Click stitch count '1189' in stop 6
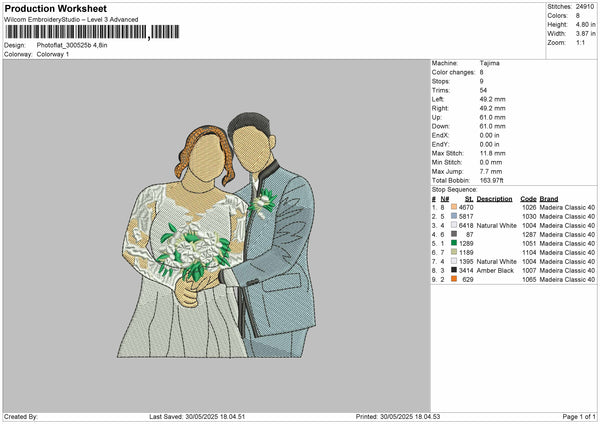The width and height of the screenshot is (600, 424). point(466,252)
